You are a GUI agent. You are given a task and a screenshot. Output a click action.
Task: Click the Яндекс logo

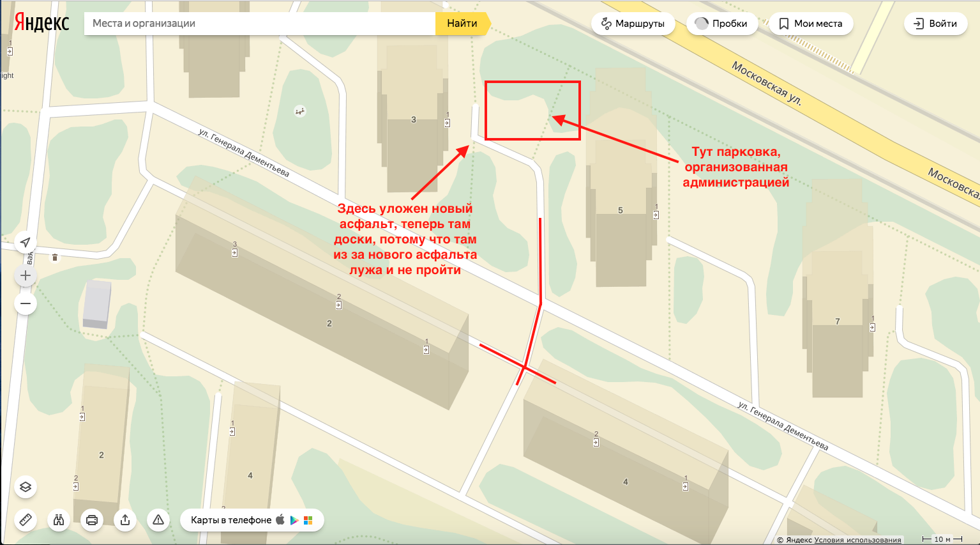click(42, 23)
